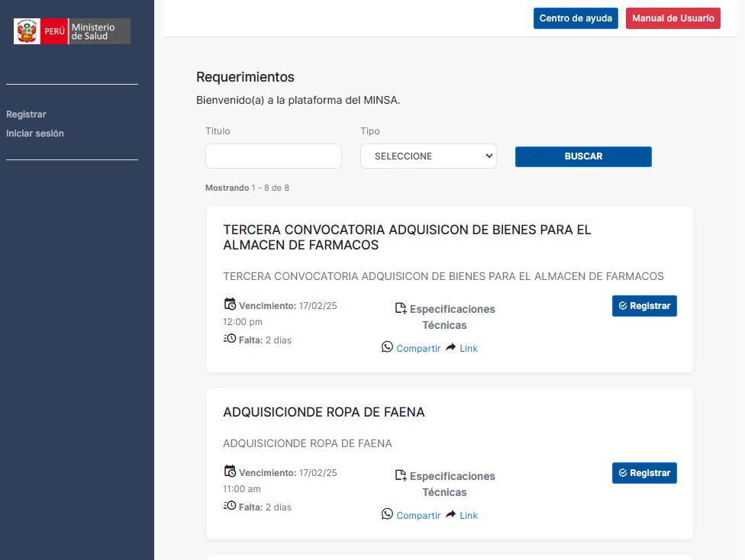Click Link arrow icon in ropa de faena card
Image resolution: width=745 pixels, height=560 pixels.
[450, 514]
